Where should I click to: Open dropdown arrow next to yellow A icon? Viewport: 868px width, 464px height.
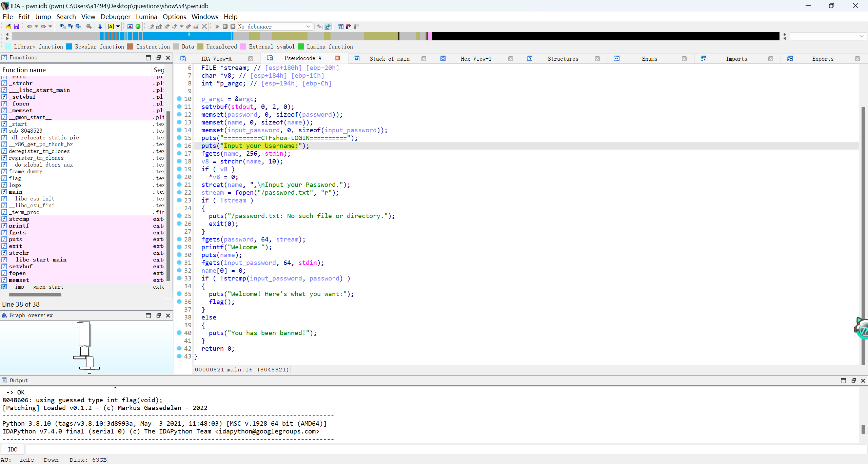click(x=118, y=26)
